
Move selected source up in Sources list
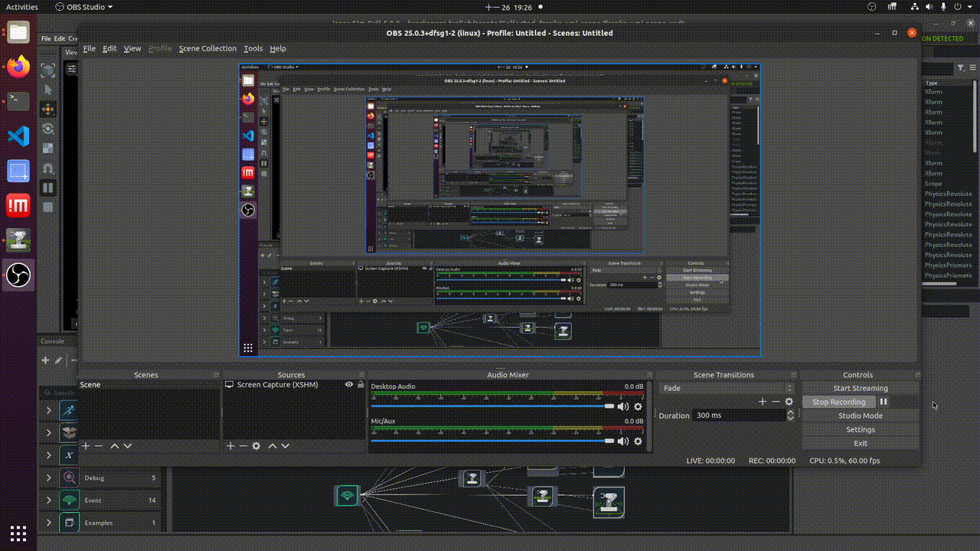point(272,446)
